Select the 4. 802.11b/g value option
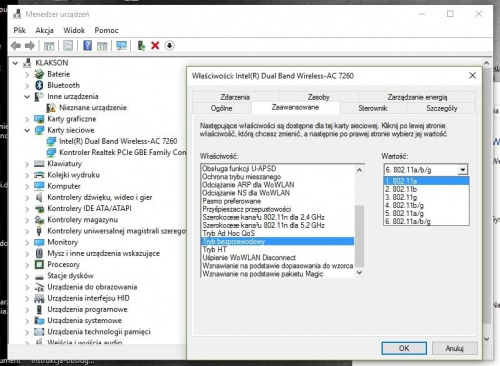Viewport: 500px width, 366px height. [426, 205]
